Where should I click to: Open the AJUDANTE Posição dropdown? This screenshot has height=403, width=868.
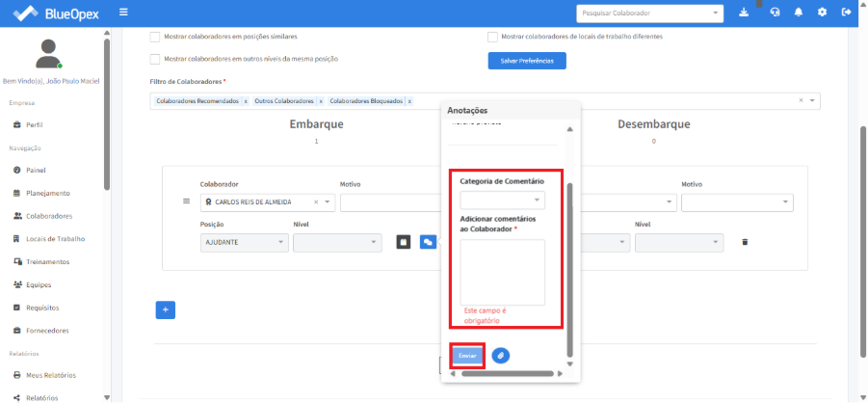pyautogui.click(x=244, y=243)
